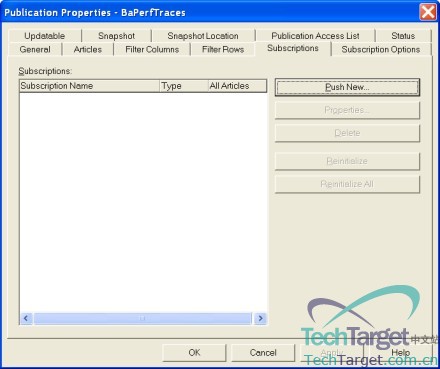Open the Filter Rows tab

click(x=223, y=49)
